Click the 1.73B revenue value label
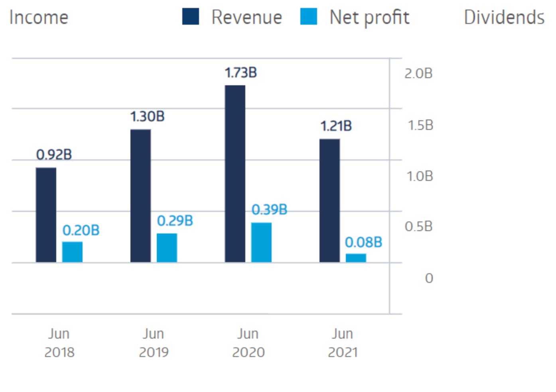556x392 pixels. click(241, 73)
